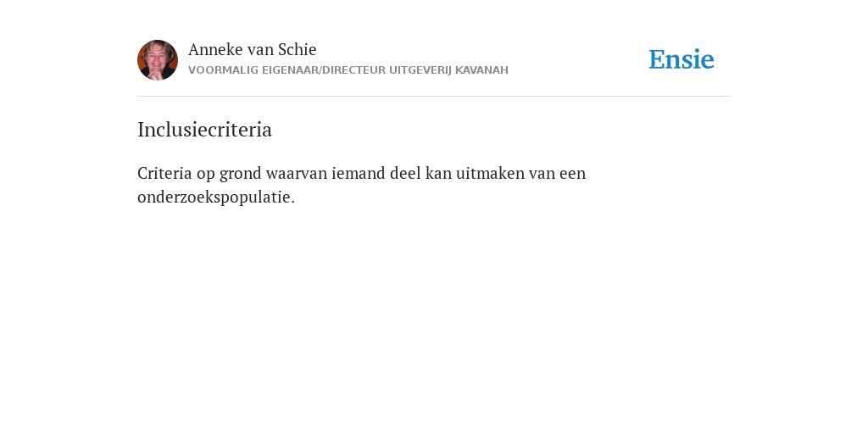The height and width of the screenshot is (434, 868).
Task: Click the word deel in the definition
Action: coord(405,173)
